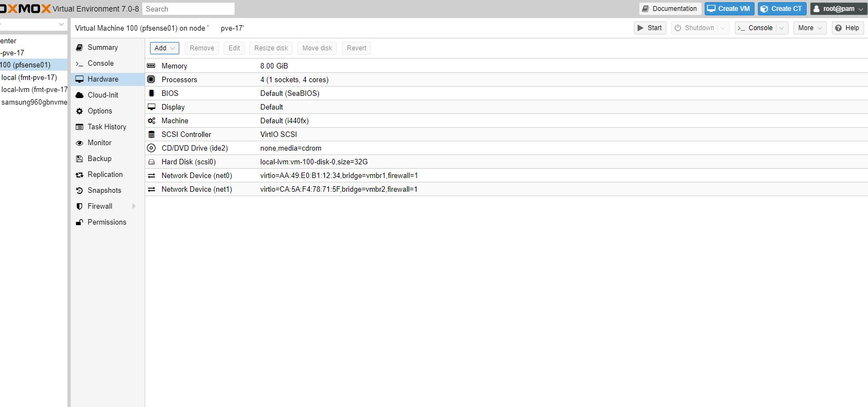Viewport: 868px width, 407px height.
Task: Open the More actions dropdown
Action: click(809, 28)
